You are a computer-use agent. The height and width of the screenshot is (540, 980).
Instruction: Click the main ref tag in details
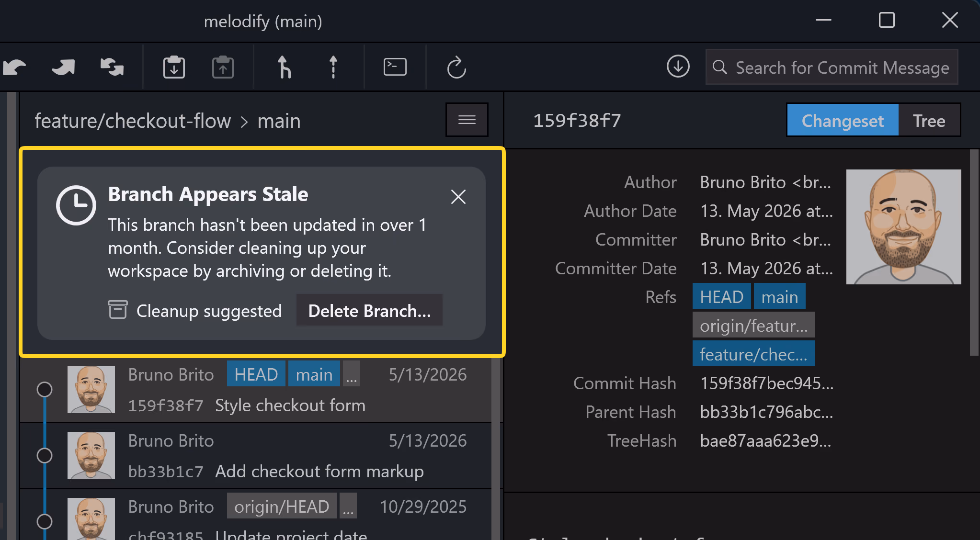click(x=780, y=297)
